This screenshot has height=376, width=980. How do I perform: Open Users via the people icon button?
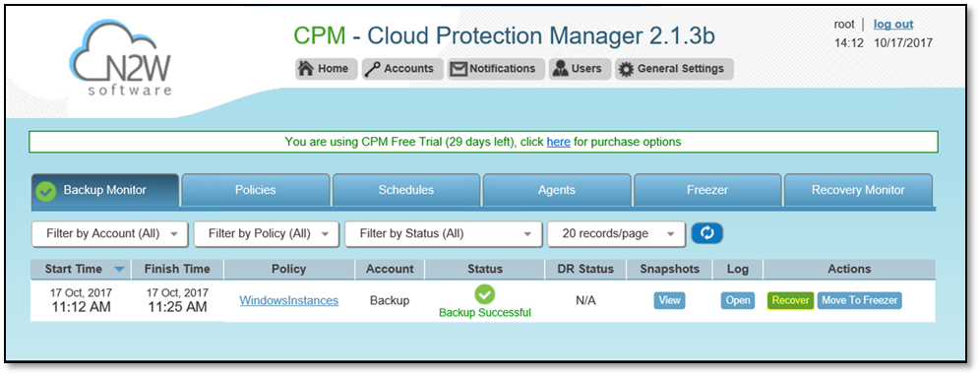tap(579, 69)
